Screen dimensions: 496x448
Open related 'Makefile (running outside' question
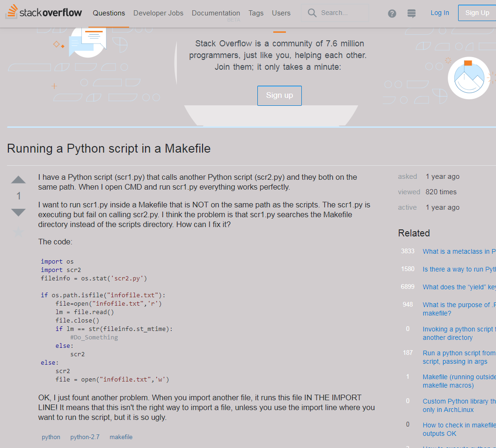[x=459, y=381]
